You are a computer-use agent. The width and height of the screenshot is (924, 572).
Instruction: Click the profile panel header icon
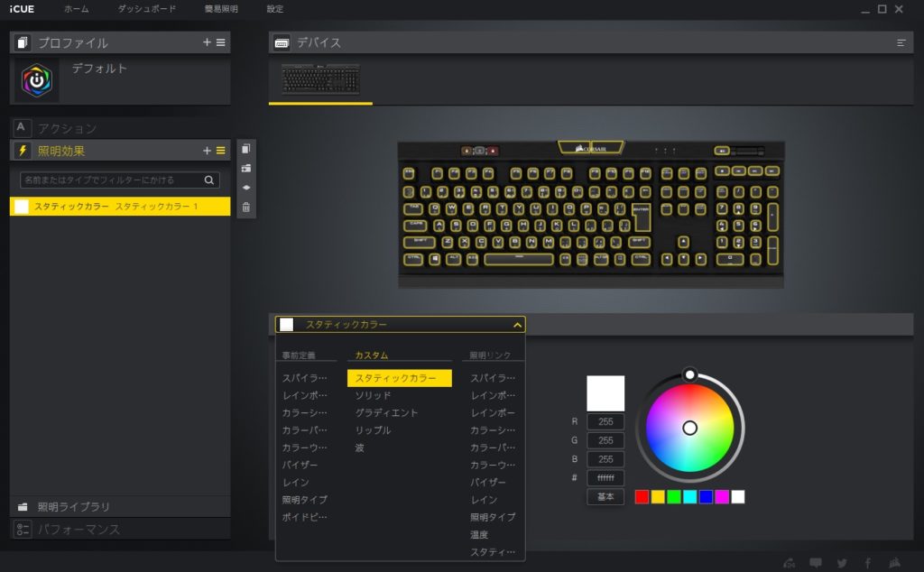pyautogui.click(x=23, y=42)
